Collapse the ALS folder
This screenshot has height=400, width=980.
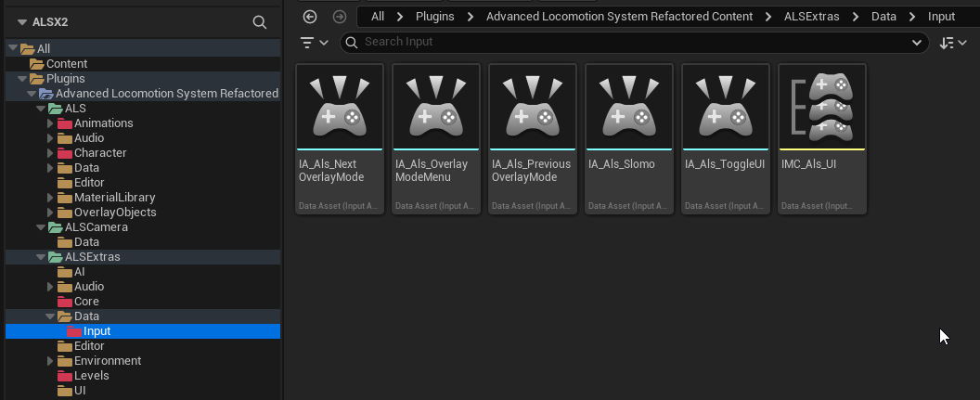(41, 109)
